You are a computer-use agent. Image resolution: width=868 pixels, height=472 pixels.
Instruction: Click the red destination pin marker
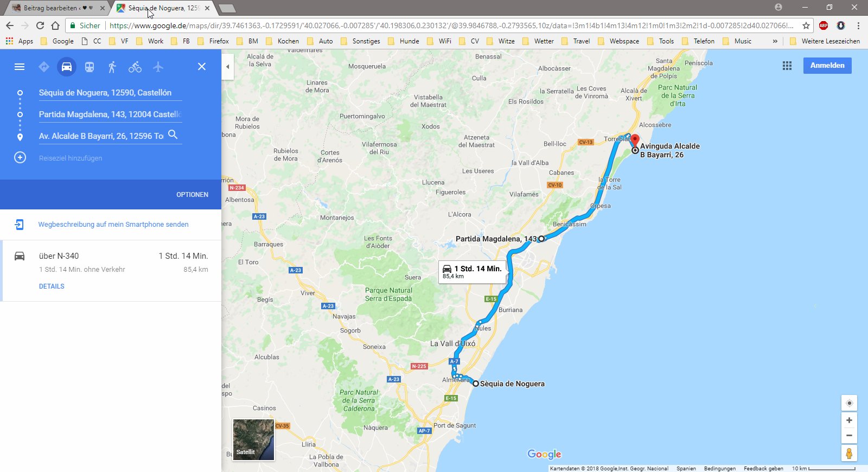point(635,141)
